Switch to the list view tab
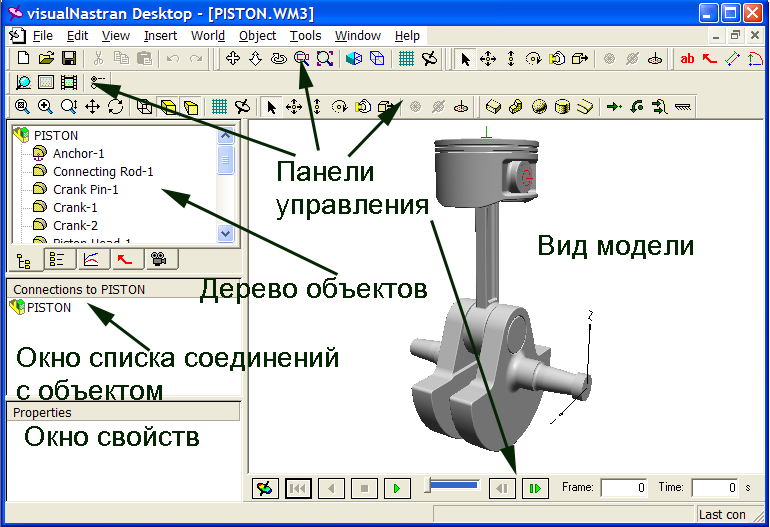 click(x=58, y=259)
